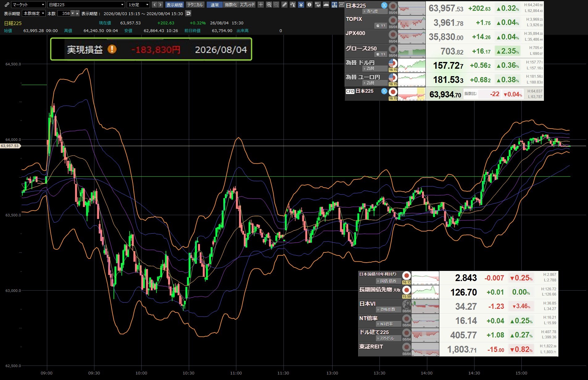Open the 1分足 timeframe dropdown
This screenshot has height=380, width=588.
pos(138,5)
